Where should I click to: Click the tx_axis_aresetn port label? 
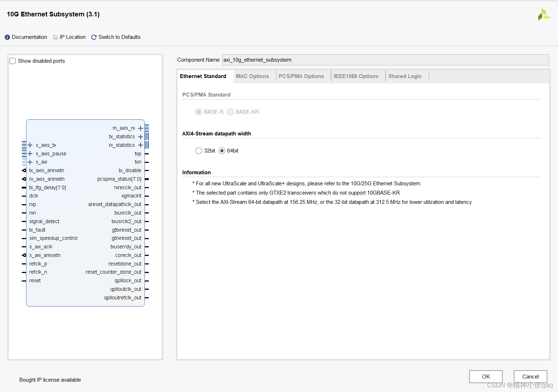tap(47, 171)
